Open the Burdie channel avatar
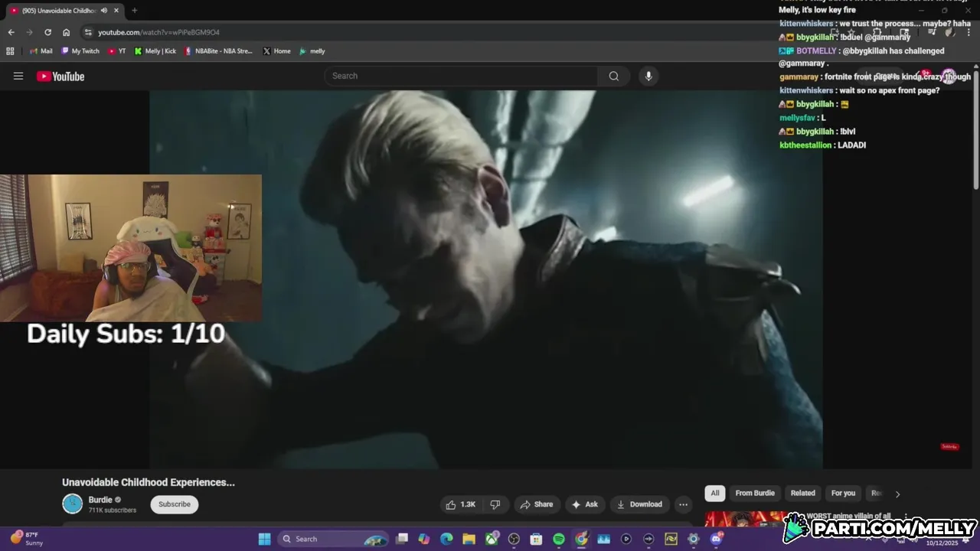980x551 pixels. tap(72, 504)
